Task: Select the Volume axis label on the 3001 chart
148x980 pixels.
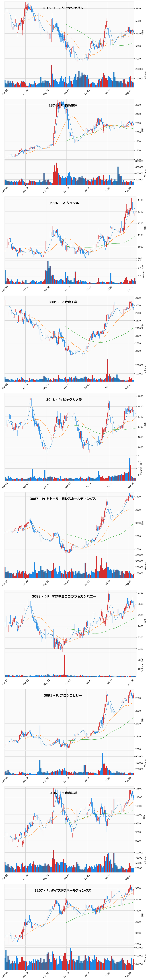Action: point(146,369)
